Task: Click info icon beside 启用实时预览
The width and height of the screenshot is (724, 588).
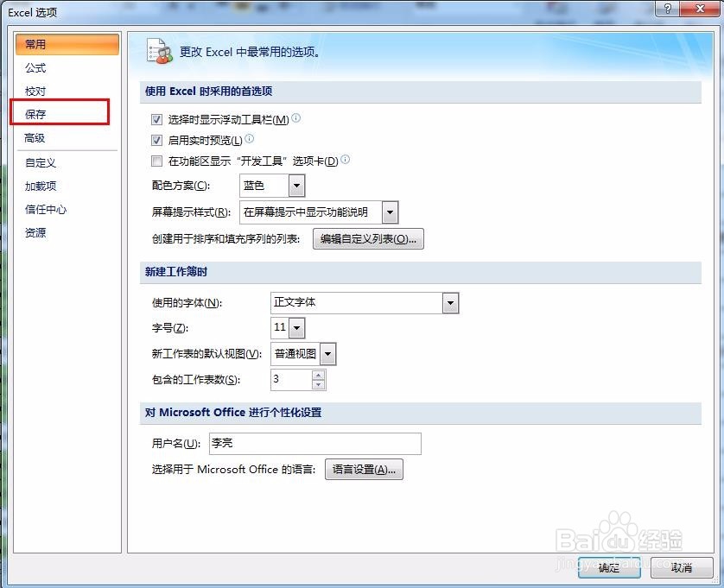Action: coord(250,138)
